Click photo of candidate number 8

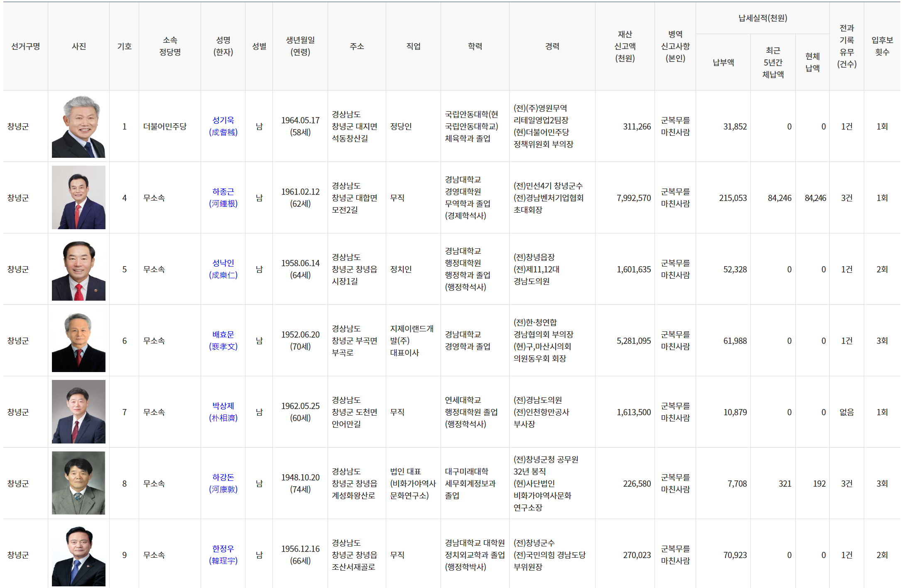pyautogui.click(x=78, y=483)
